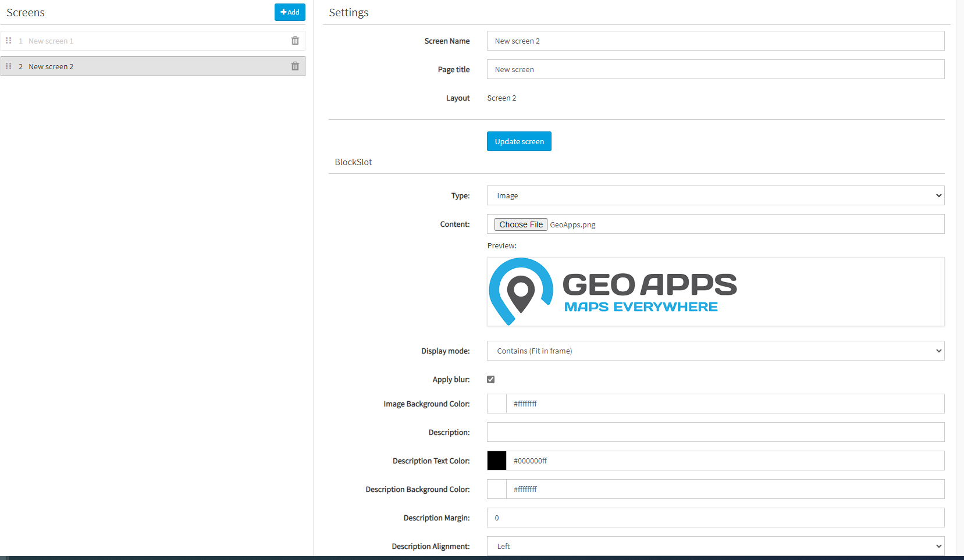Grab drag handle of New screen 1
This screenshot has height=560, width=964.
coord(9,41)
